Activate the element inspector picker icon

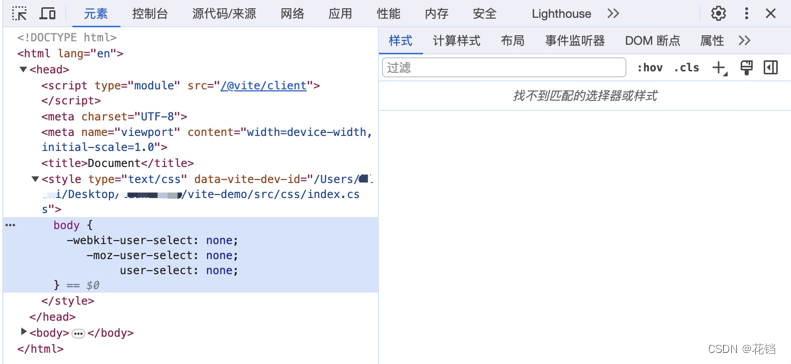click(20, 14)
